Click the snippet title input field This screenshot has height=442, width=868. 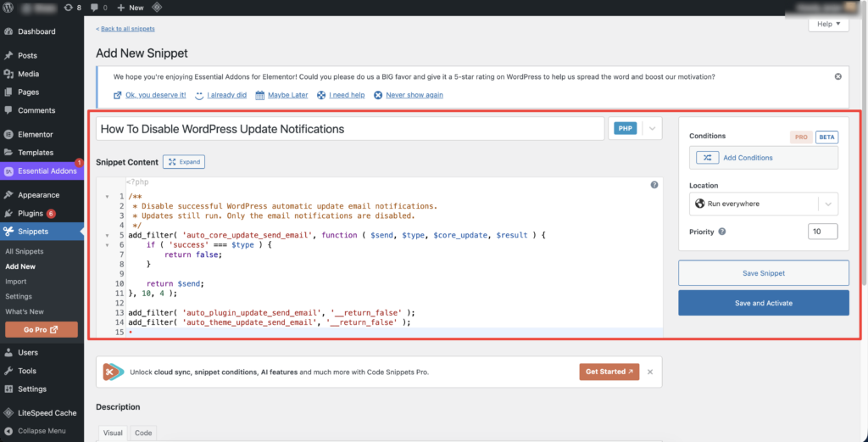coord(350,129)
